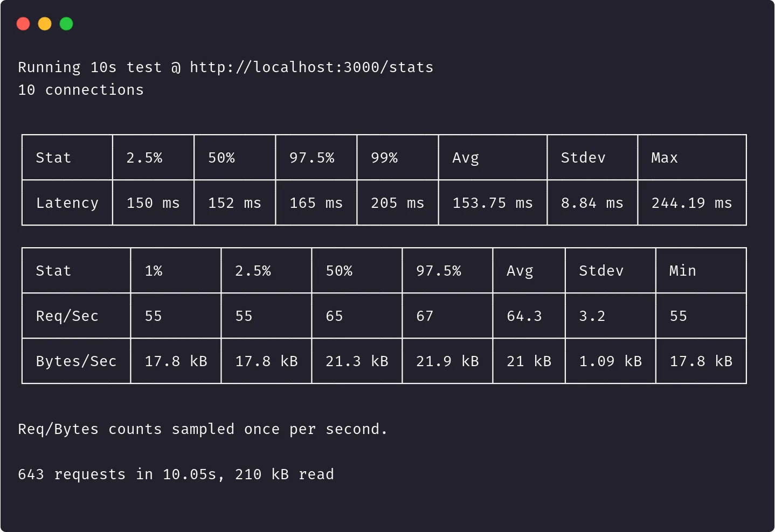Open the localhost:3000/stats URL
The height and width of the screenshot is (532, 775).
tap(312, 67)
